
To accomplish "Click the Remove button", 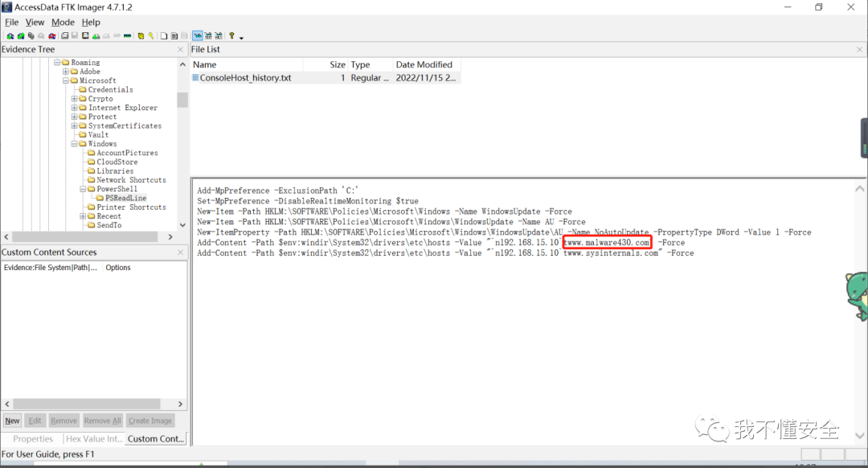I will coord(63,421).
